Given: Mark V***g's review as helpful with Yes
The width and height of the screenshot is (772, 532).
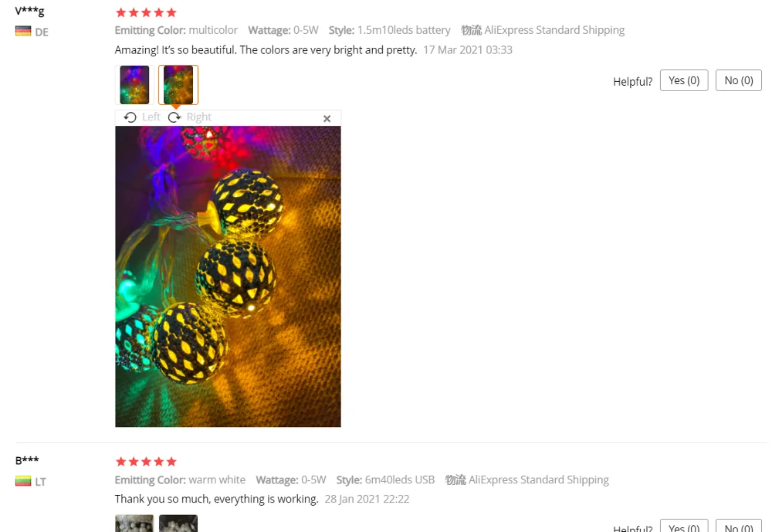Looking at the screenshot, I should pos(684,80).
